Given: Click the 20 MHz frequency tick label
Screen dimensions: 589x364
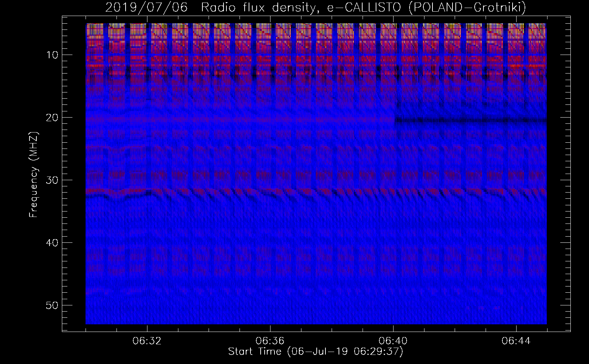Looking at the screenshot, I should [x=52, y=117].
